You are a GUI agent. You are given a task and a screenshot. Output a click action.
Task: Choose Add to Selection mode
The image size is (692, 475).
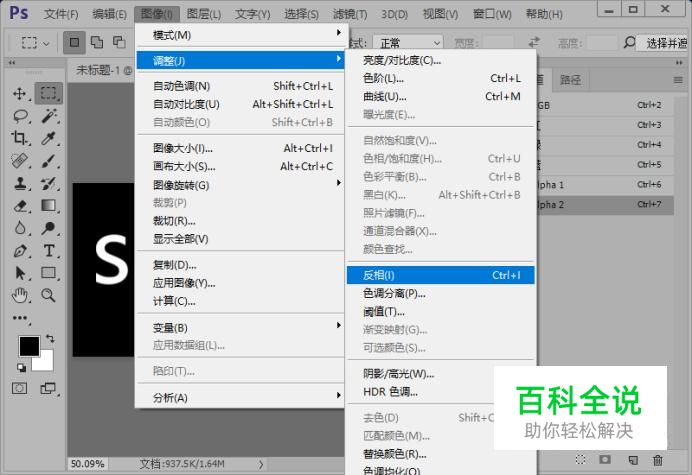tap(97, 42)
